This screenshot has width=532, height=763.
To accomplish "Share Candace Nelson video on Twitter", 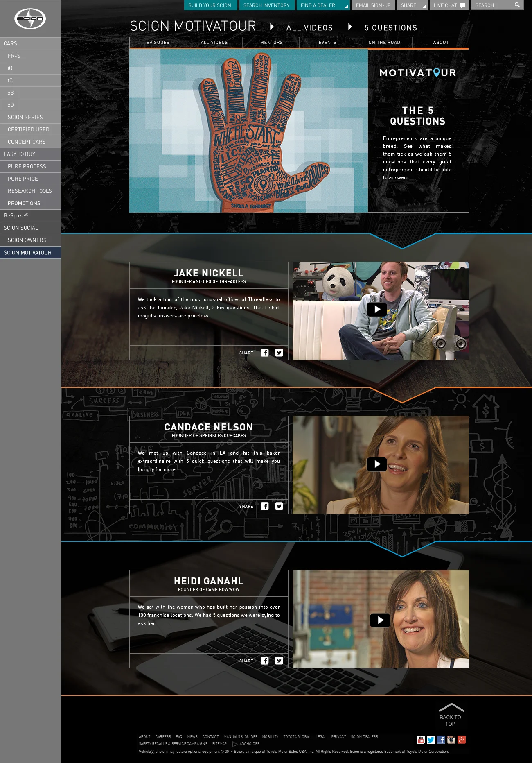I will [x=279, y=506].
